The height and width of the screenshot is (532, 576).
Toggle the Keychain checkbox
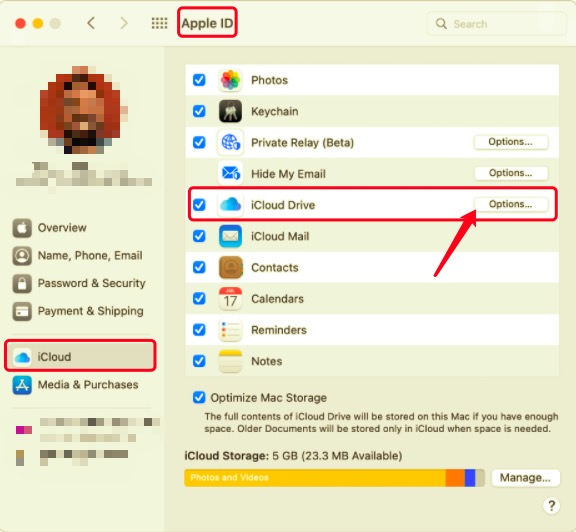(199, 111)
